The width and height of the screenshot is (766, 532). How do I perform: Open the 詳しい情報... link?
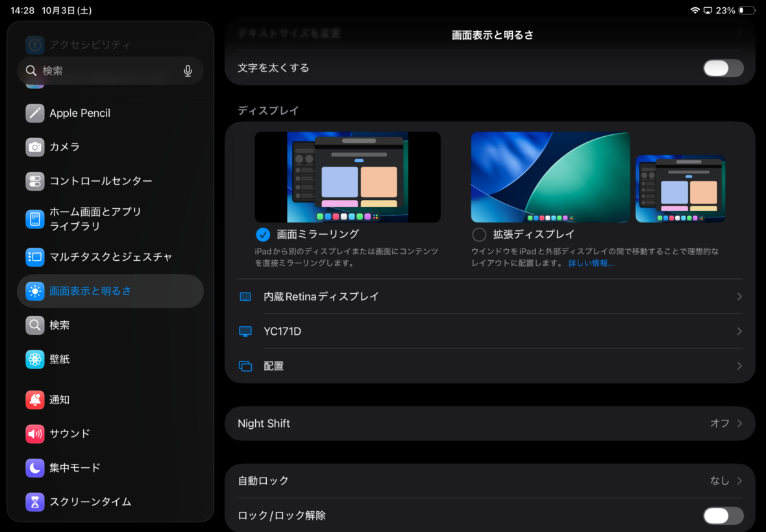pyautogui.click(x=591, y=263)
